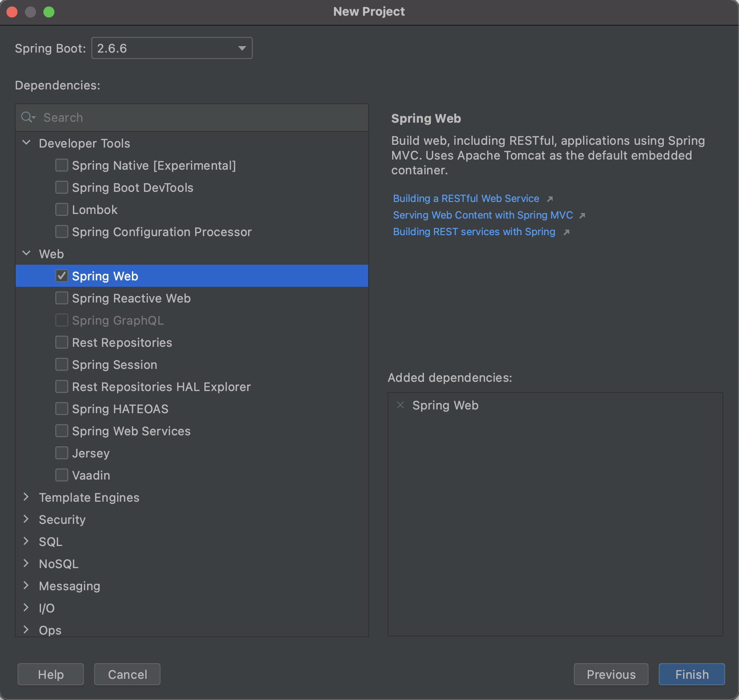Image resolution: width=739 pixels, height=700 pixels.
Task: Focus the dependencies Search field
Action: tap(192, 118)
